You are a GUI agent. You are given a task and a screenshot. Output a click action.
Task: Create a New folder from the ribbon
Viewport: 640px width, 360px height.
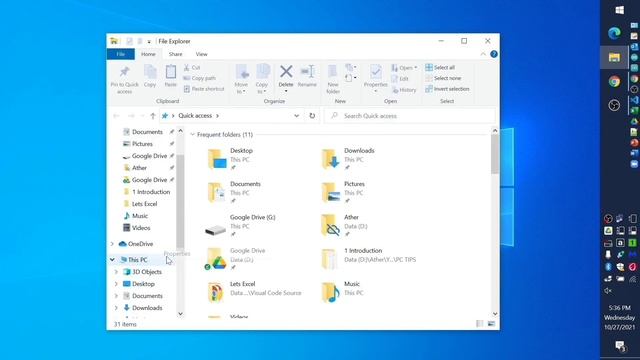[333, 79]
